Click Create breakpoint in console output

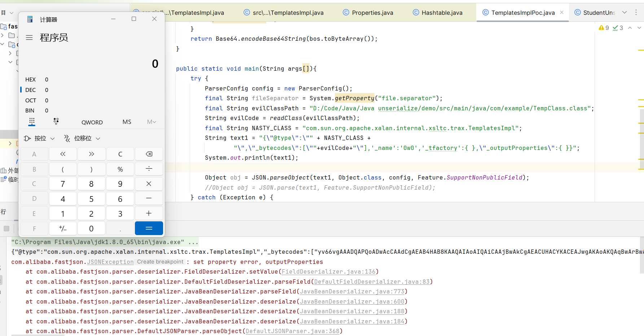[x=160, y=262]
